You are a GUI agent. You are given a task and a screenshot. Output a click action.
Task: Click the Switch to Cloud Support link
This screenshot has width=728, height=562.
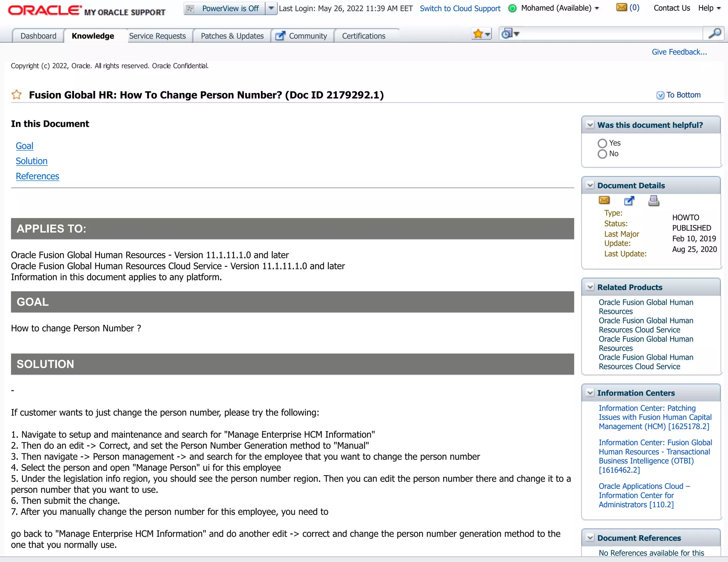(x=460, y=9)
